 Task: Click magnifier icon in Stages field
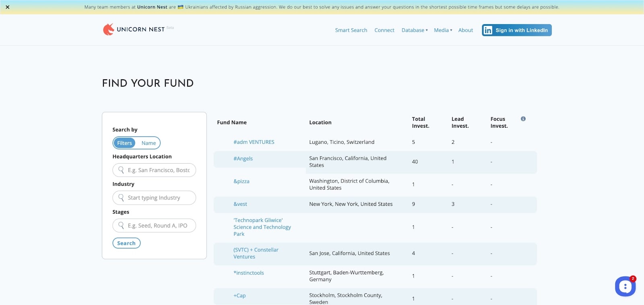point(121,226)
